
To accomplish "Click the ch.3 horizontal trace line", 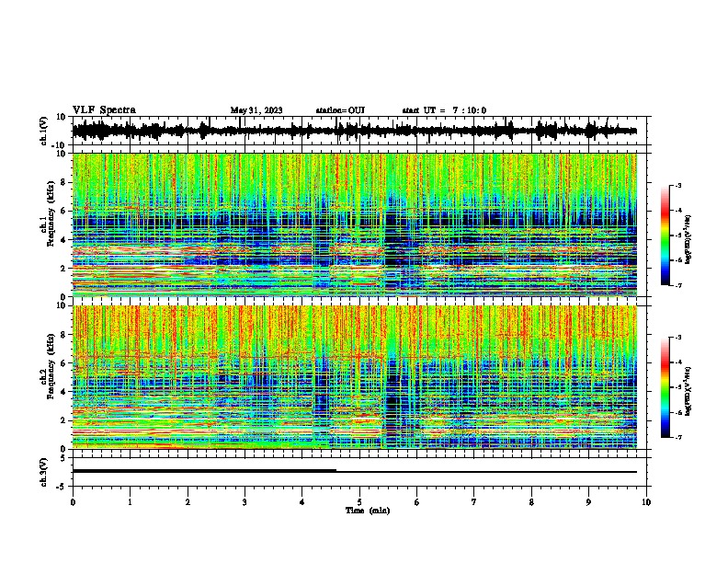I will 354,472.
